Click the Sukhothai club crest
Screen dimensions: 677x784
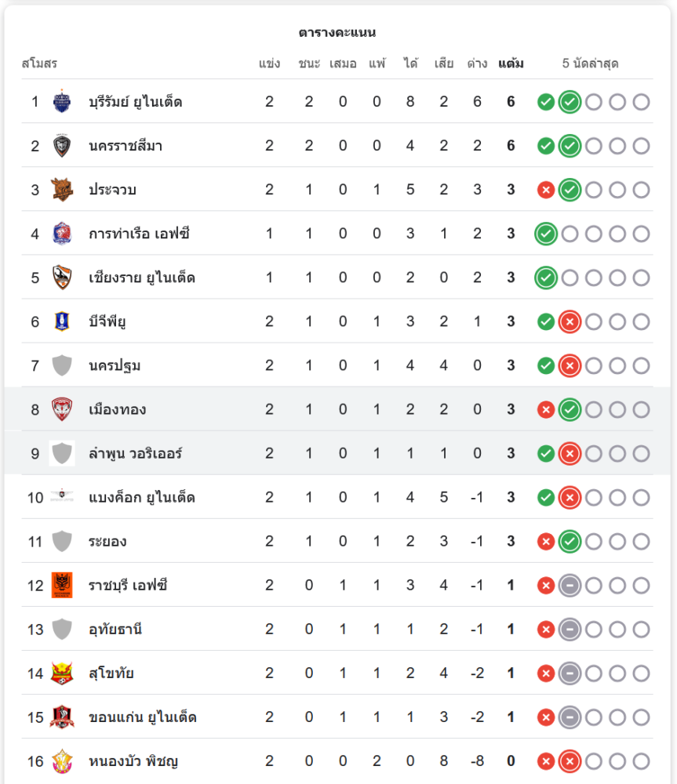62,673
